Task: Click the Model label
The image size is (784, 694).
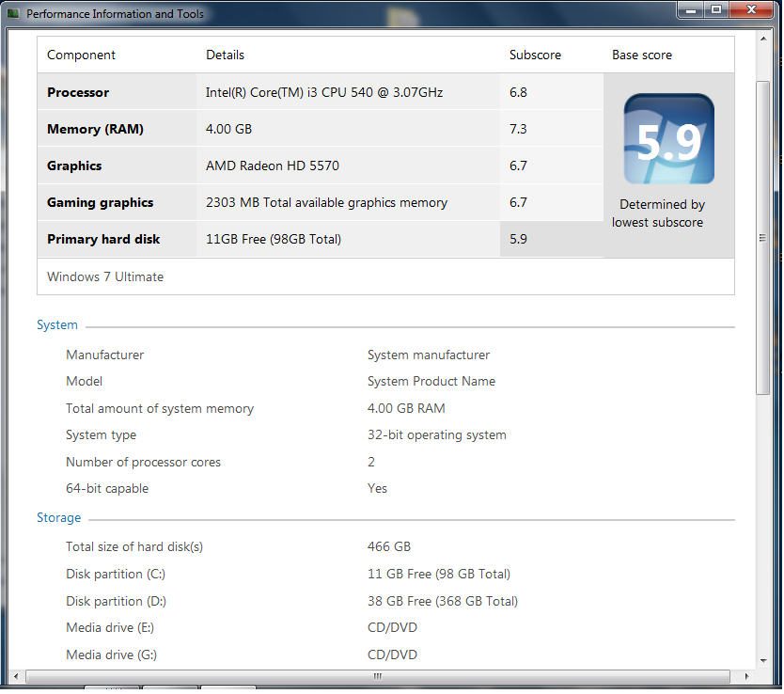Action: (x=84, y=382)
